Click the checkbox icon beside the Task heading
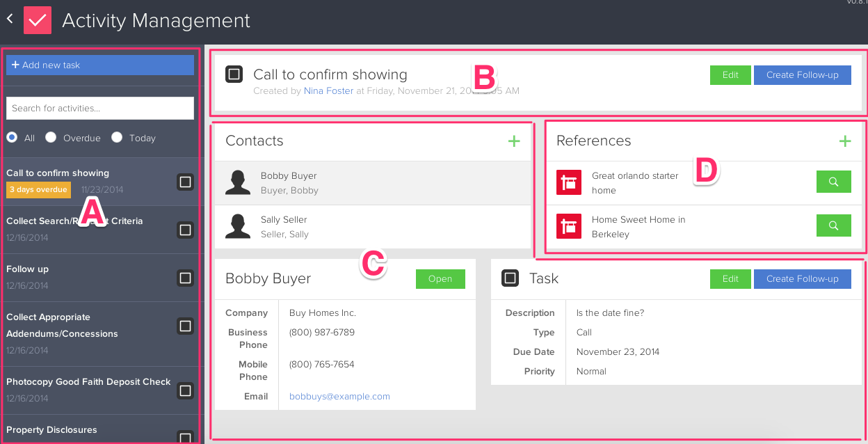 (x=510, y=278)
